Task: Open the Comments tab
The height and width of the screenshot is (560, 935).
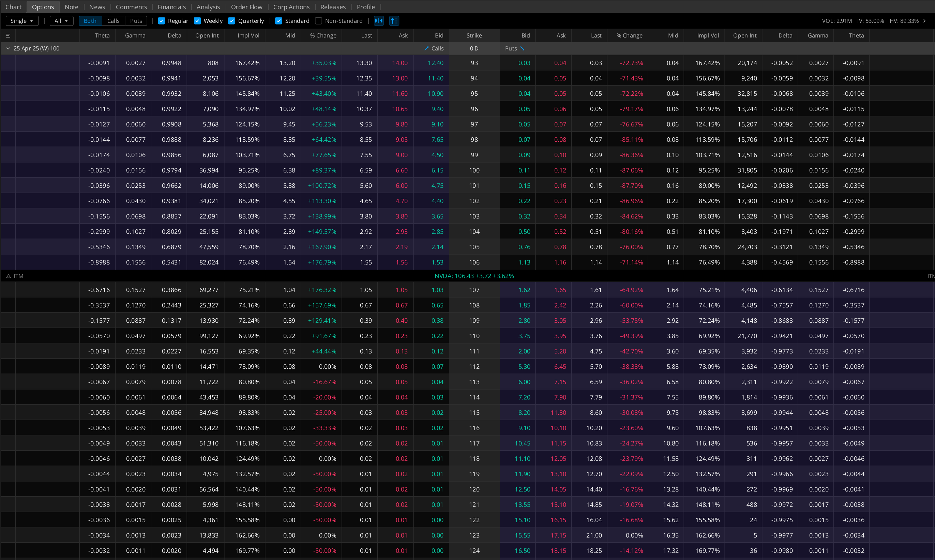Action: 131,7
